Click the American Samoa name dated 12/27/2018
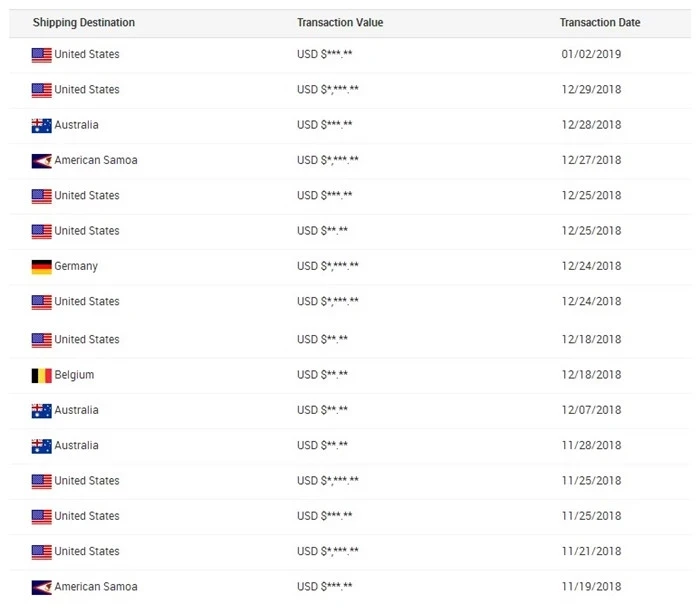The height and width of the screenshot is (613, 700). (96, 160)
